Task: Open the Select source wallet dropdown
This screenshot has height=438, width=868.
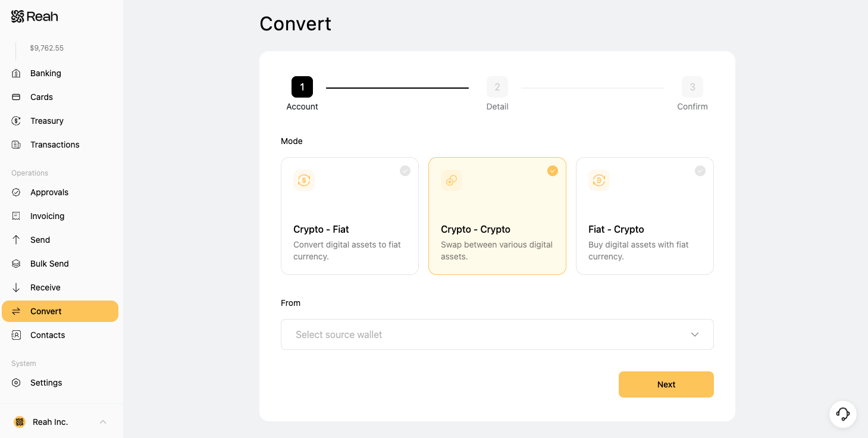Action: [x=497, y=334]
